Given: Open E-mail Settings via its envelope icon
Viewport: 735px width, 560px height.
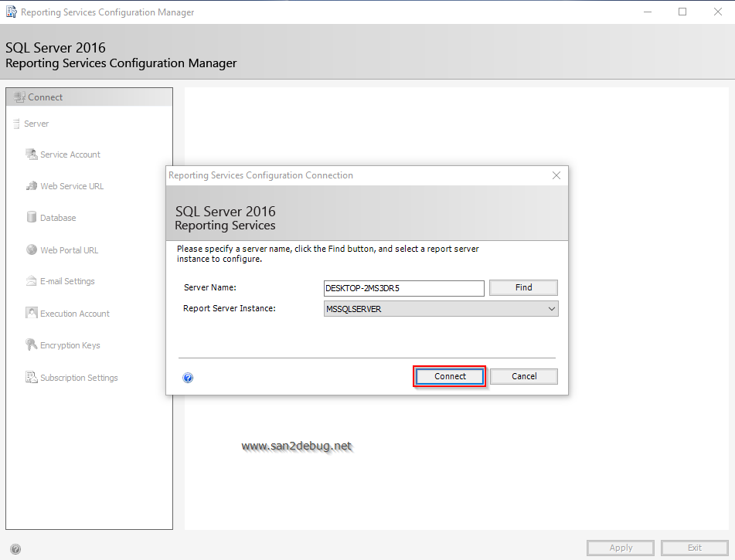Looking at the screenshot, I should [x=31, y=280].
